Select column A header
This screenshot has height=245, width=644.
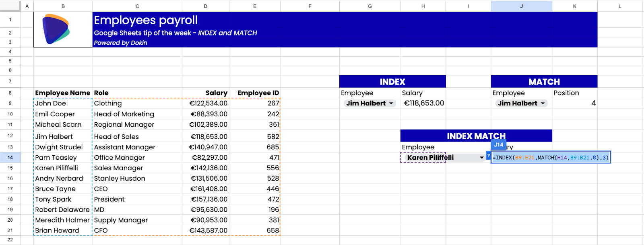[x=27, y=6]
